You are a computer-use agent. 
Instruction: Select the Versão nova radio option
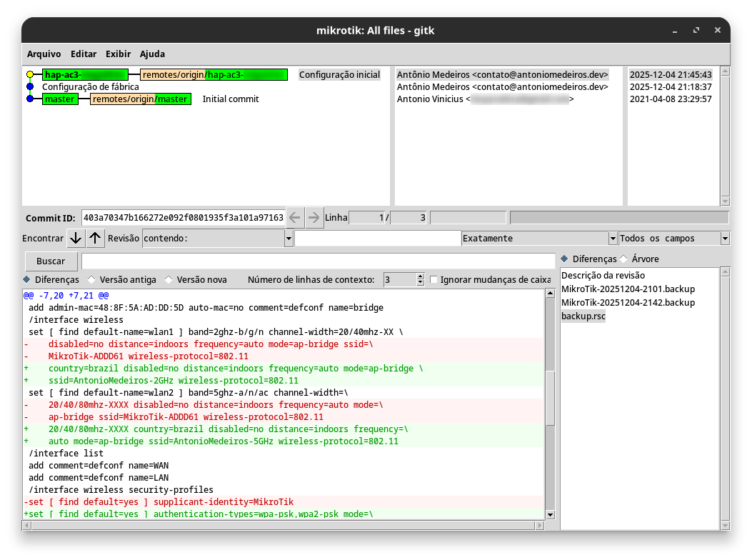(x=169, y=279)
